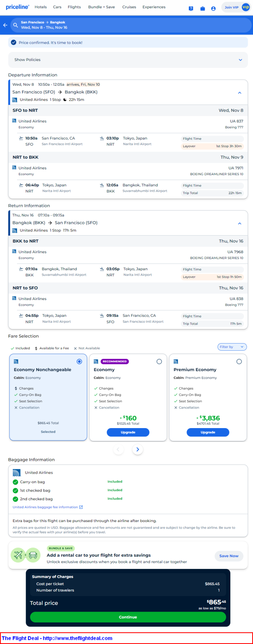Click United logo in NRT to BKK segment
Viewport: 253px width, 644px height.
click(x=14, y=168)
